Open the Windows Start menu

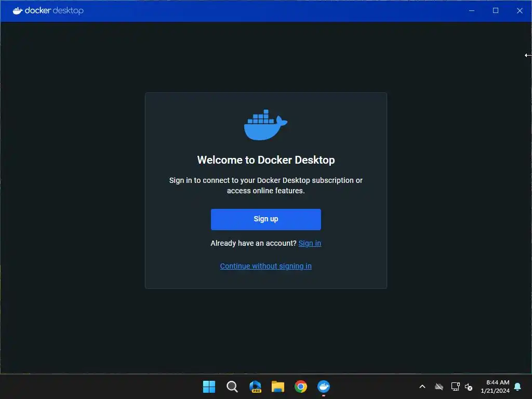coord(209,387)
